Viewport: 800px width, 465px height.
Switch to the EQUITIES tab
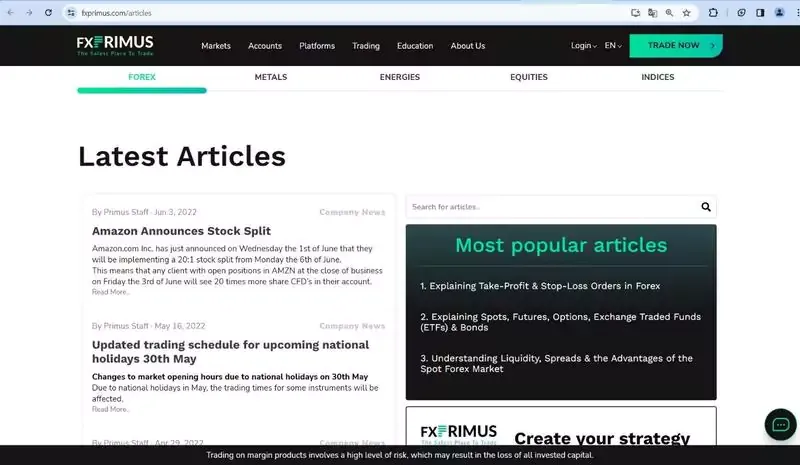click(529, 77)
